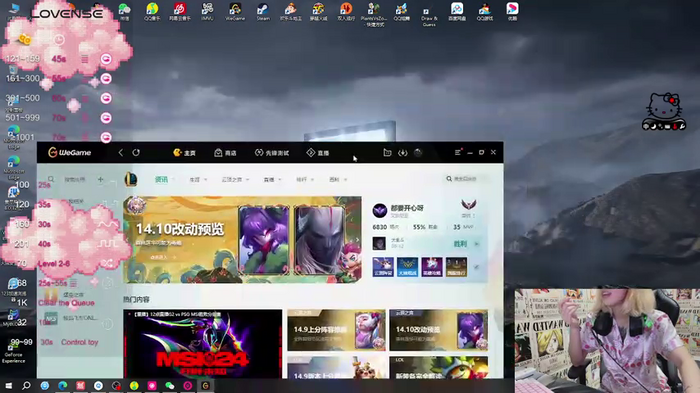The width and height of the screenshot is (700, 393).
Task: Switch to the 主页 home tab
Action: [x=184, y=153]
